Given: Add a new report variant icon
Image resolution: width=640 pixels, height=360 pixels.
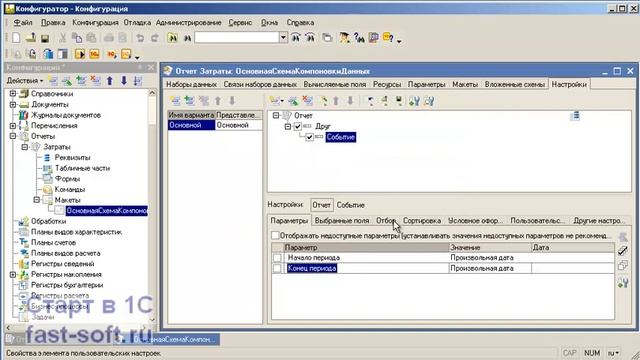Looking at the screenshot, I should click(176, 100).
